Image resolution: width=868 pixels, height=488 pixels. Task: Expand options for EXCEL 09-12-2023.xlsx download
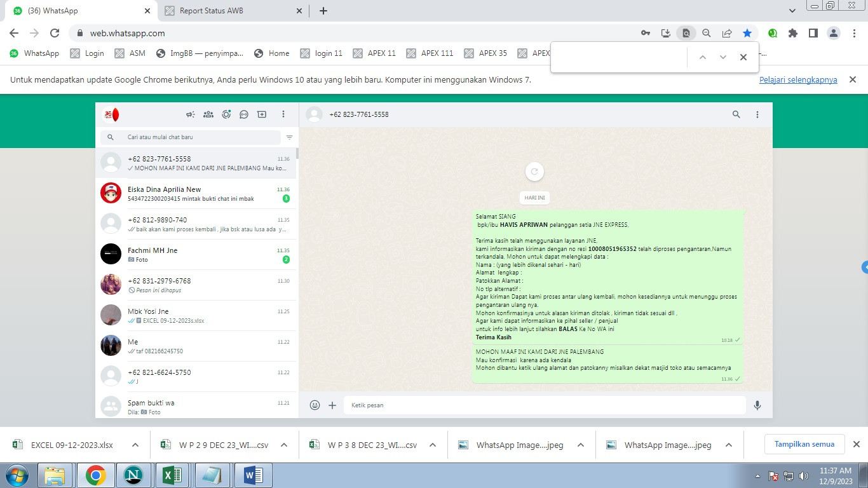pos(135,445)
